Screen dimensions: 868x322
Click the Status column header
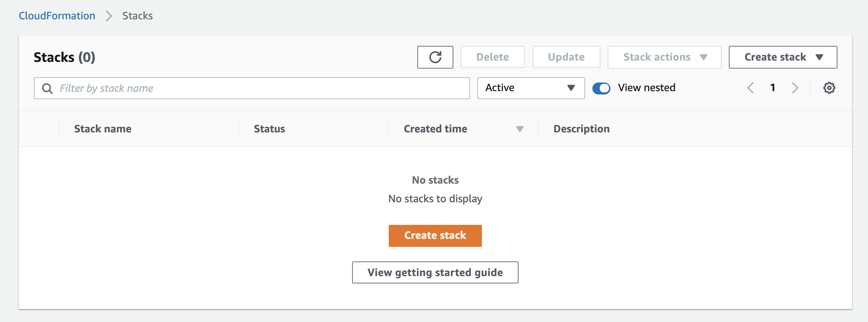coord(269,129)
